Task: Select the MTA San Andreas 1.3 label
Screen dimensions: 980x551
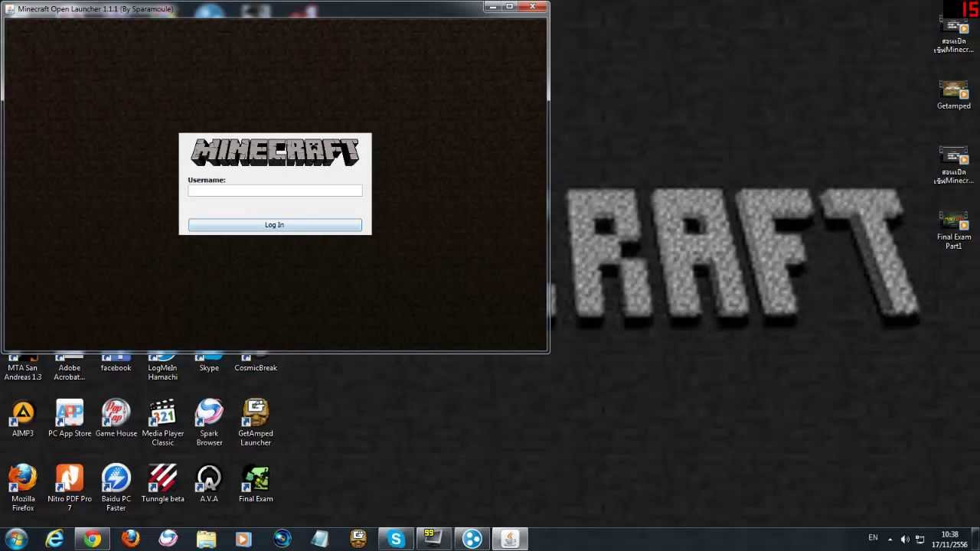Action: [23, 373]
